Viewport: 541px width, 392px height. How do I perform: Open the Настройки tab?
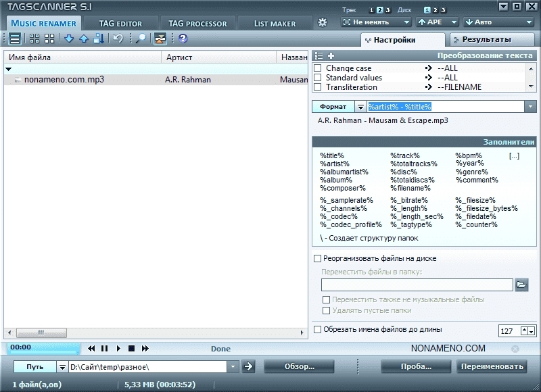point(402,40)
